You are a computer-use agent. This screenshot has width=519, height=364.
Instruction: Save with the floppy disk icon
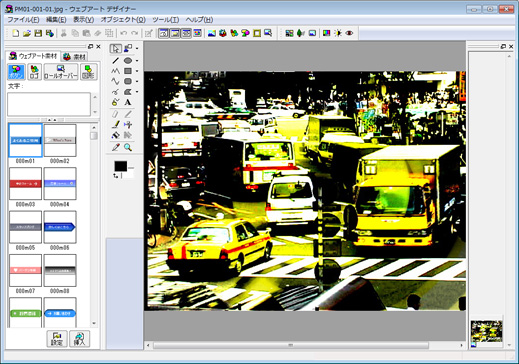(38, 33)
